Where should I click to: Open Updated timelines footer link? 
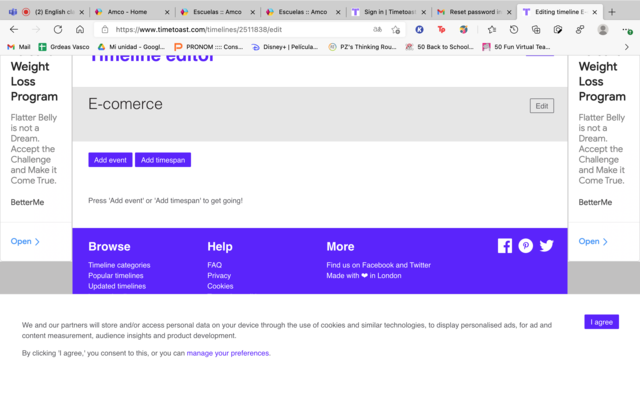[x=117, y=286]
